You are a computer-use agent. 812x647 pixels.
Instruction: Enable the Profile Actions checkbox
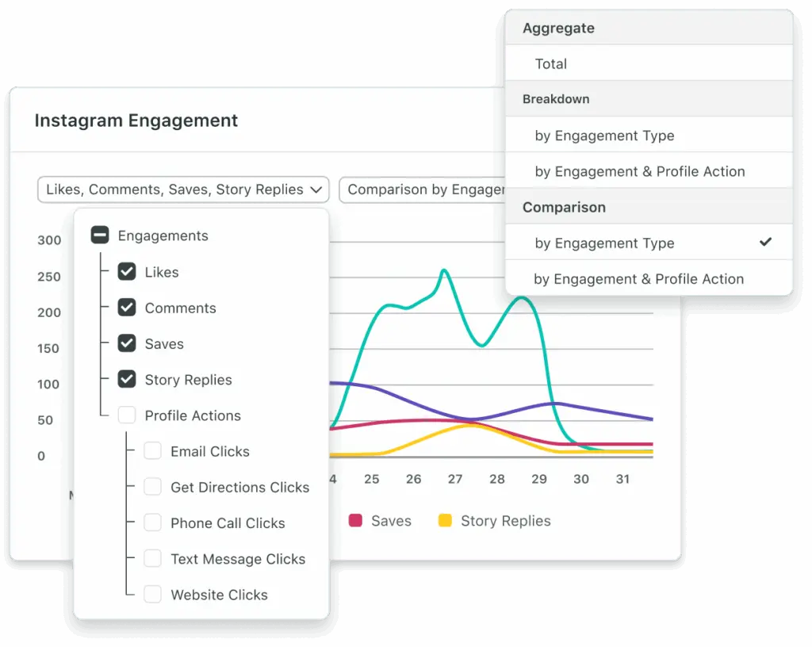tap(127, 415)
